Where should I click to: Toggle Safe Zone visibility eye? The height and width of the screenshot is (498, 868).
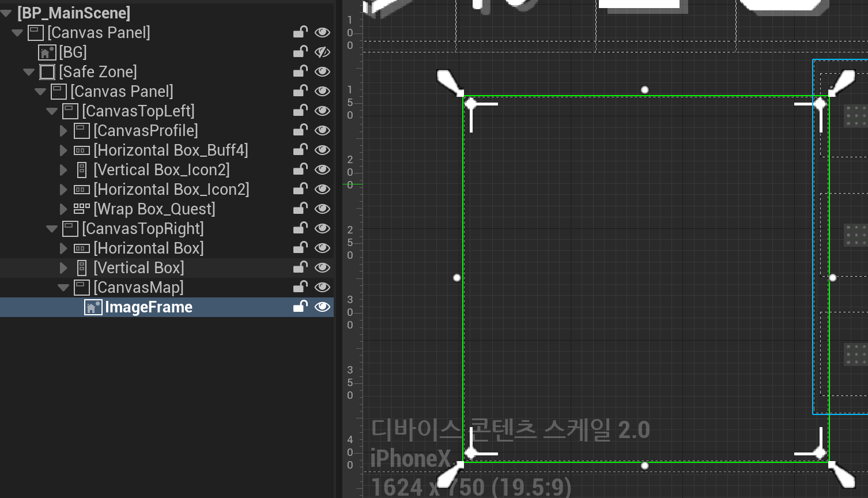tap(322, 71)
